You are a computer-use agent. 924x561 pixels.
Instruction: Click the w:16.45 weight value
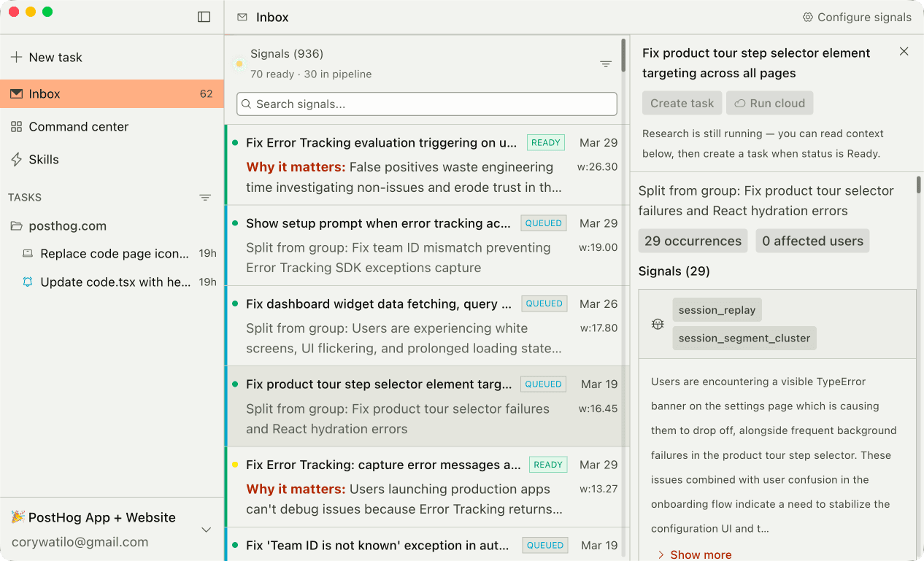tap(598, 409)
